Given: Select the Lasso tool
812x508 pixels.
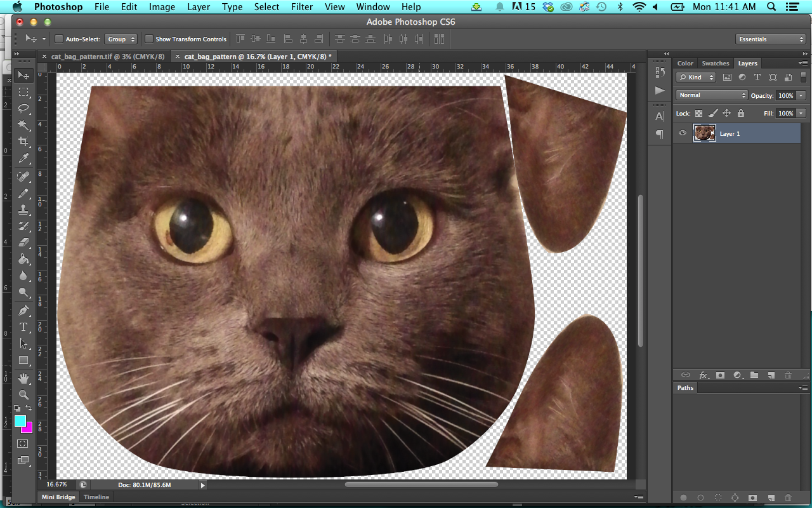Looking at the screenshot, I should coord(23,108).
